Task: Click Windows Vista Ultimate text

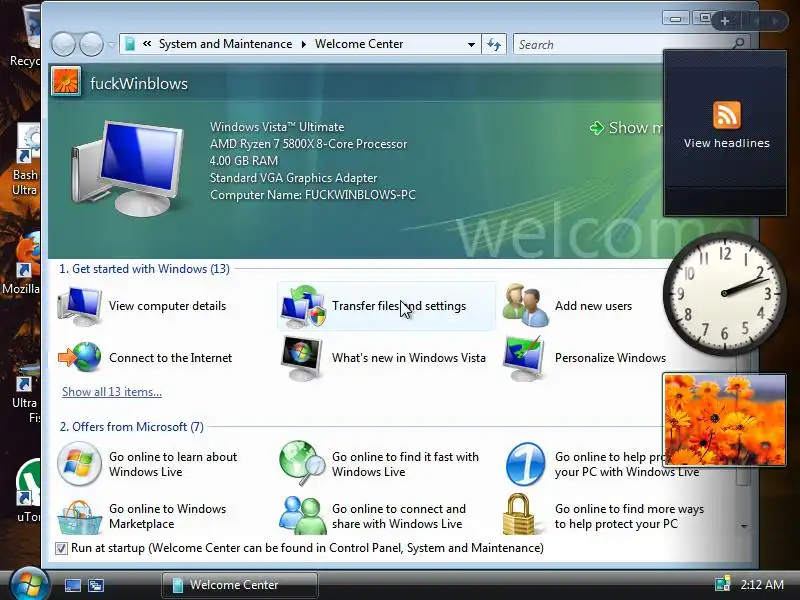Action: tap(277, 127)
